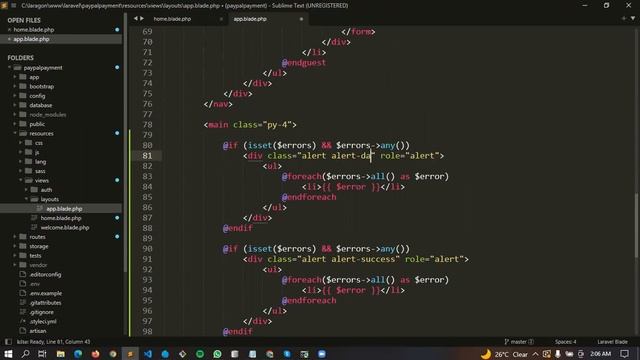Open File Explorer from the taskbar

pos(60,353)
